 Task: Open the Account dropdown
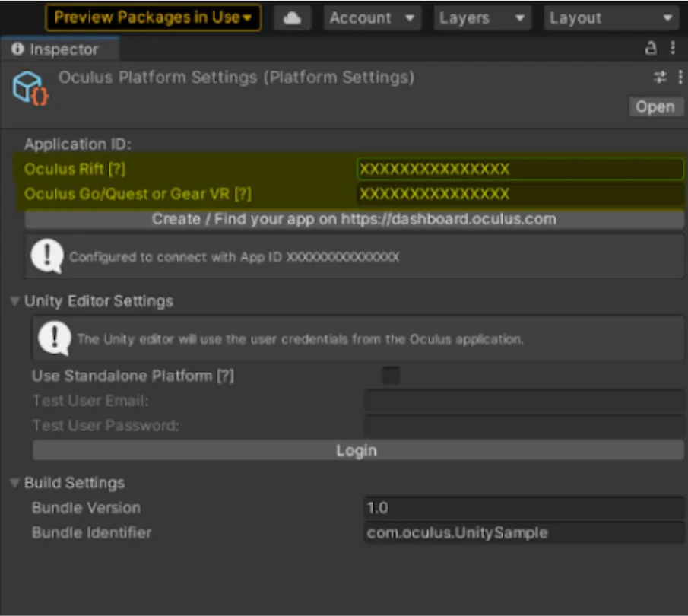[372, 18]
